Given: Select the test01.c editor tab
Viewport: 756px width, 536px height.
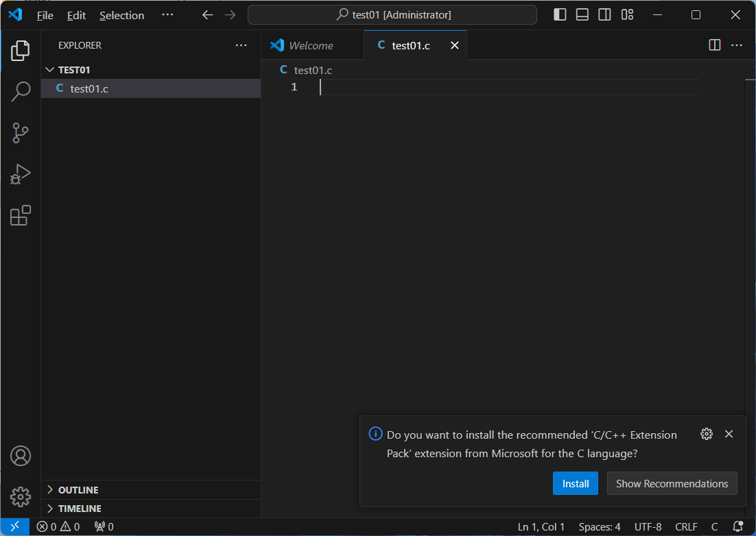Looking at the screenshot, I should (x=416, y=45).
